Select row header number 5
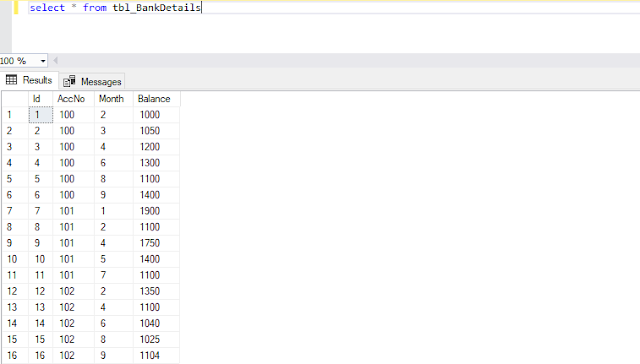 pos(16,179)
